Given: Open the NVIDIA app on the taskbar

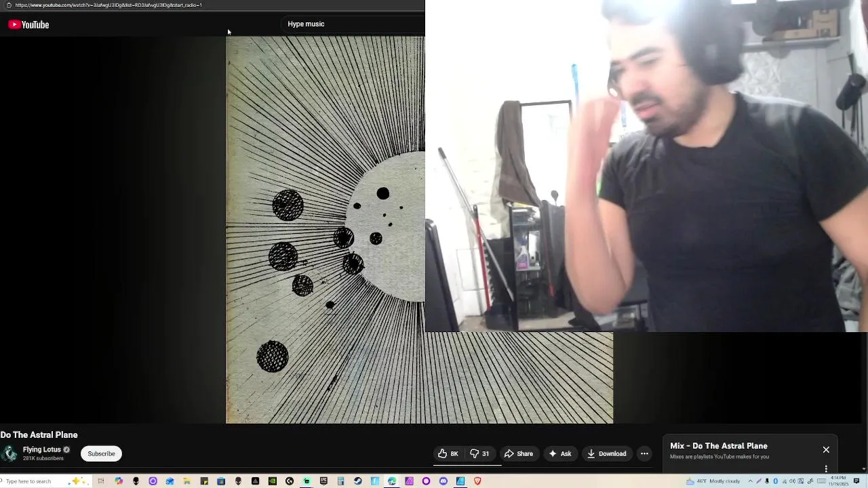Looking at the screenshot, I should click(273, 481).
